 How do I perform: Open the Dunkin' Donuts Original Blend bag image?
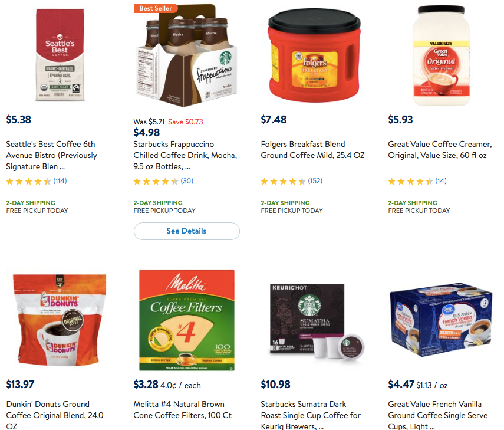pos(60,320)
